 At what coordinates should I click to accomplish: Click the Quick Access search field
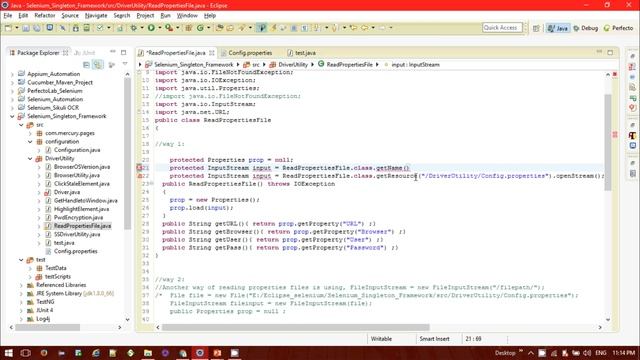point(502,28)
